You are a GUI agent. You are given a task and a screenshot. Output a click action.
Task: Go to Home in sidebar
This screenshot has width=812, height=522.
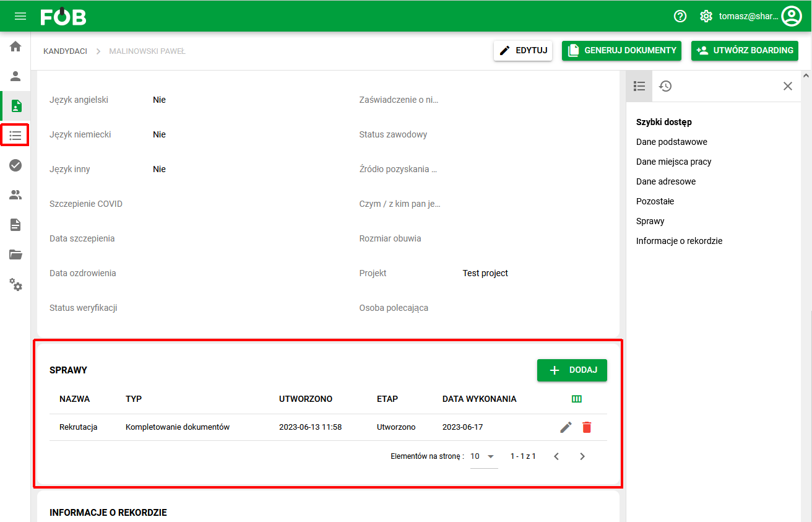coord(15,46)
